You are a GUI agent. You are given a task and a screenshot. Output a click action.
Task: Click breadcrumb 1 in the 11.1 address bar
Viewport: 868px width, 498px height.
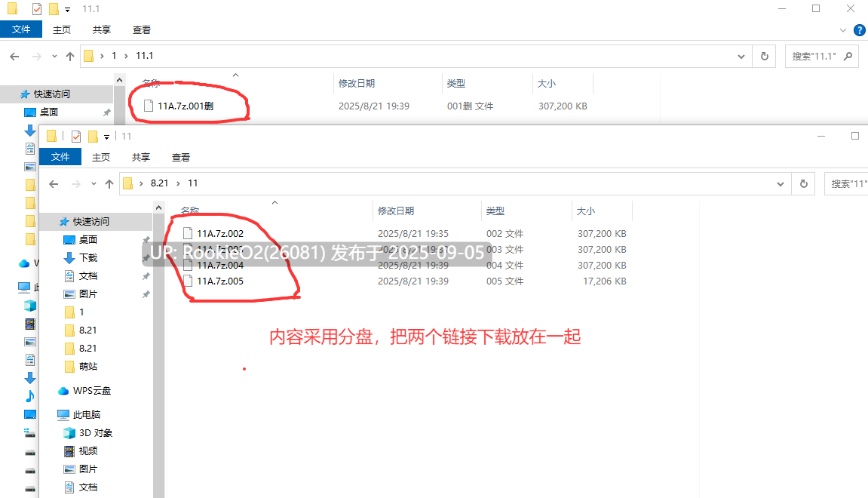click(x=114, y=55)
